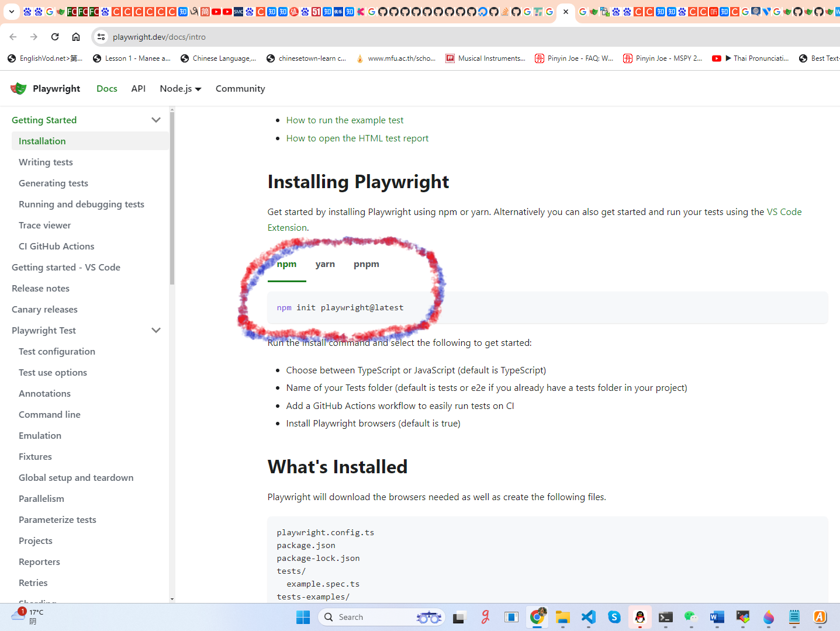Screen dimensions: 840x631
Task: View site information icon in address bar
Action: pos(101,37)
